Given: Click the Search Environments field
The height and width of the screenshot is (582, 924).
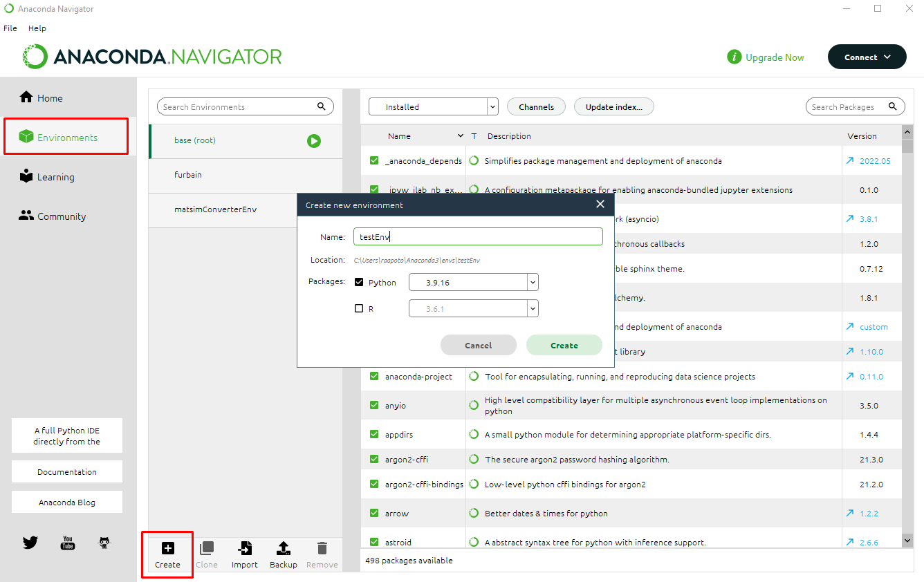Looking at the screenshot, I should [246, 106].
